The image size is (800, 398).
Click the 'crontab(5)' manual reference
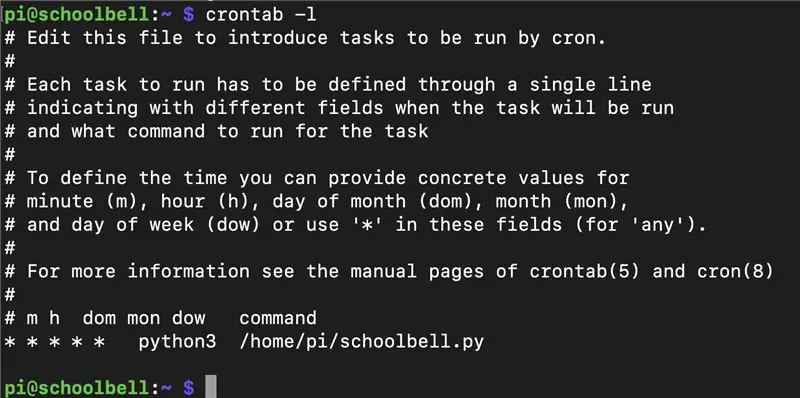(x=584, y=271)
